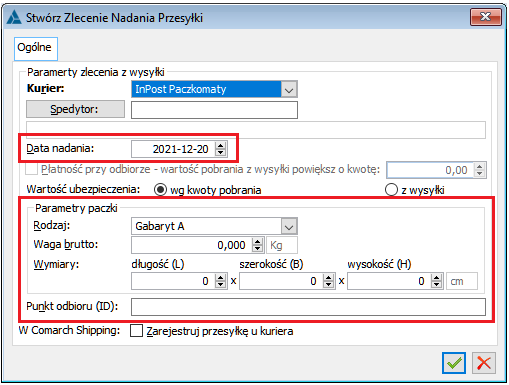The height and width of the screenshot is (385, 509).
Task: Decrease szerokość (B) with the down arrow
Action: click(329, 285)
